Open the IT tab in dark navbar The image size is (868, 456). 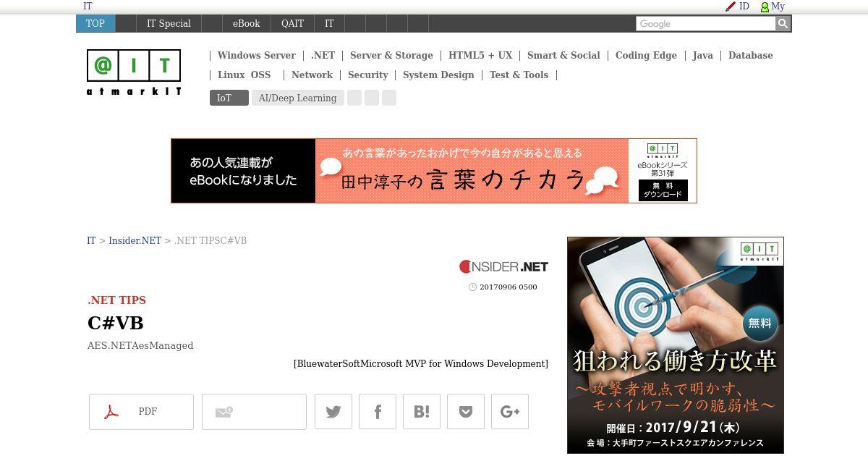pos(329,24)
